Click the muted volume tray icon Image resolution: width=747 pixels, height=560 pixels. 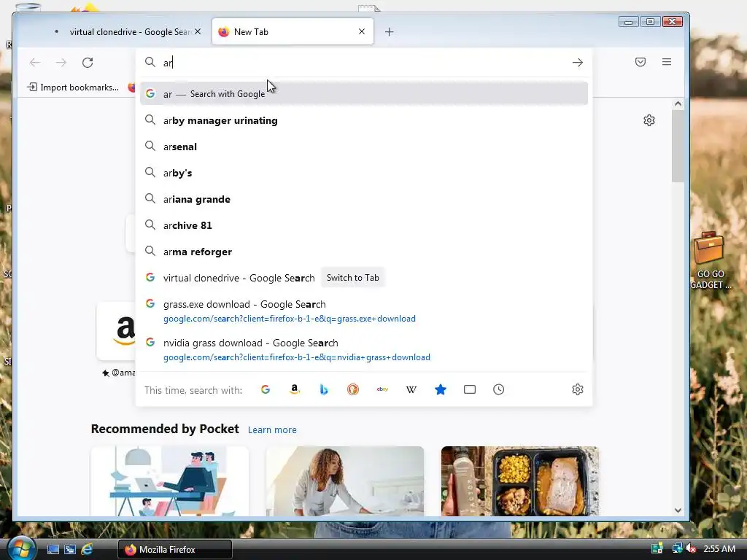(692, 548)
